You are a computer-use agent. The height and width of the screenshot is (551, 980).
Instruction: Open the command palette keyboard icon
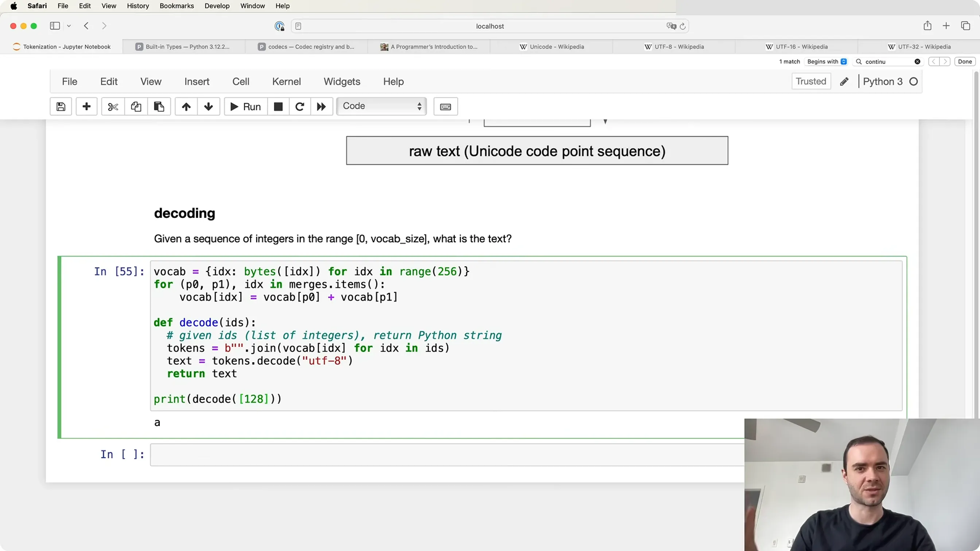446,107
